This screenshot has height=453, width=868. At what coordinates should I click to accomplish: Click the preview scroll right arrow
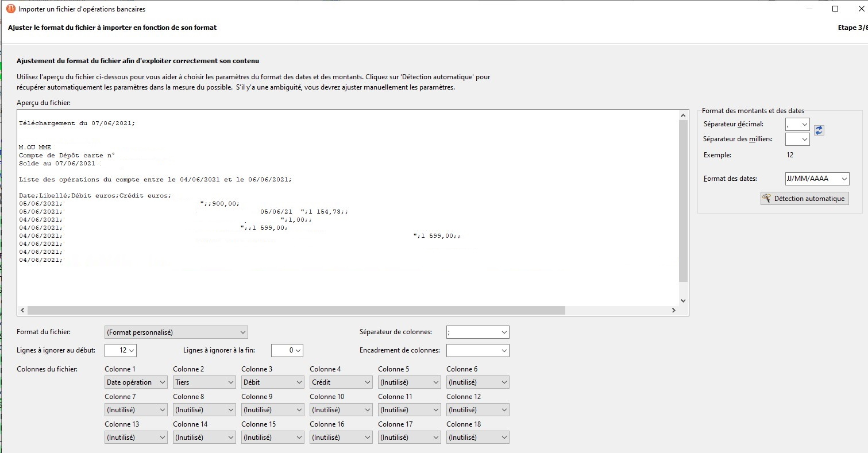click(674, 311)
